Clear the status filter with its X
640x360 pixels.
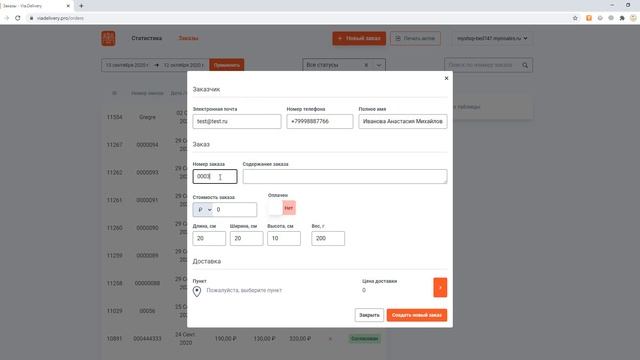click(x=366, y=65)
